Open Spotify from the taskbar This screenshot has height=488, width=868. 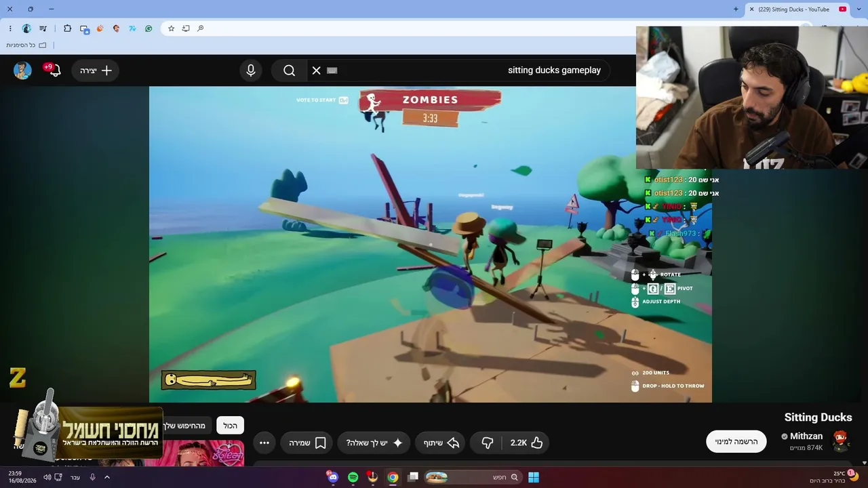[x=353, y=477]
